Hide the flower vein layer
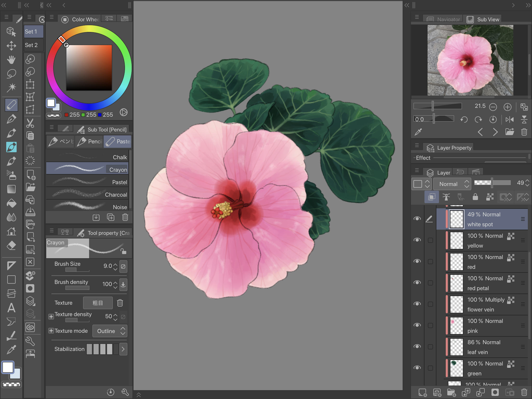The width and height of the screenshot is (532, 399). pyautogui.click(x=417, y=304)
